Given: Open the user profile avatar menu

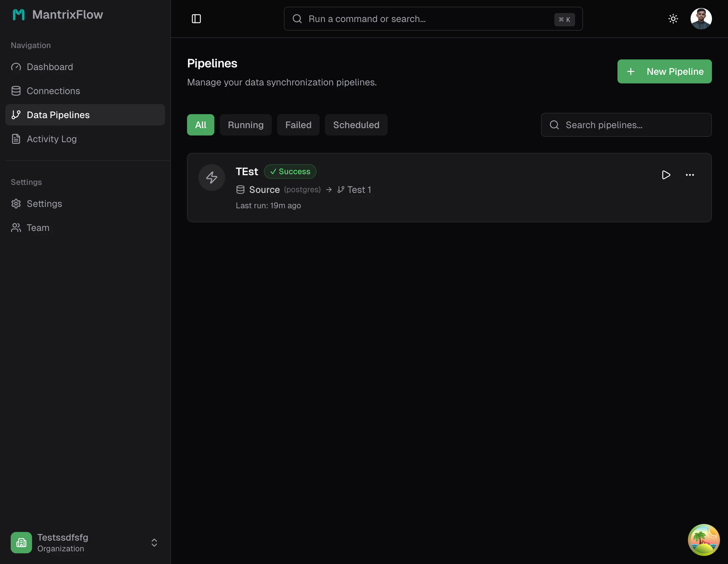Looking at the screenshot, I should tap(701, 18).
